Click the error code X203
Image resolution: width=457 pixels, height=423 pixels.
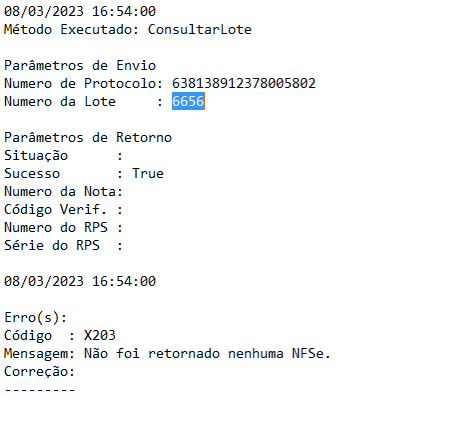click(x=100, y=335)
